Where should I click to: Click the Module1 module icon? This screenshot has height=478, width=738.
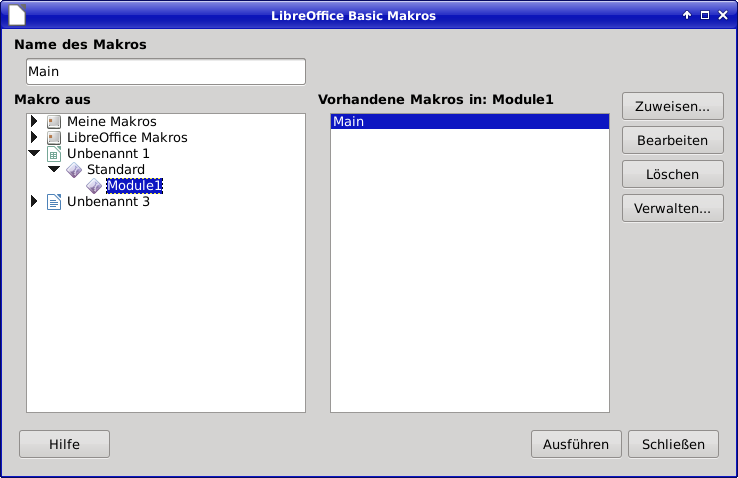94,186
